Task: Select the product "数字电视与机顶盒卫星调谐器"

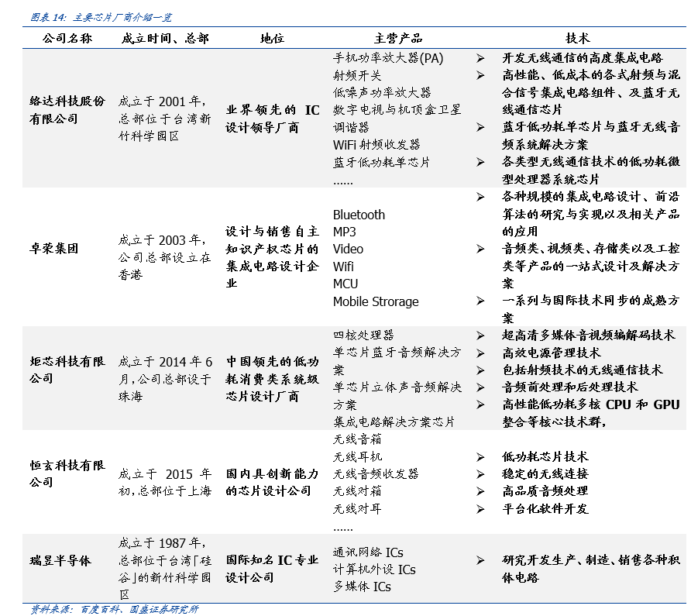Action: [x=397, y=119]
